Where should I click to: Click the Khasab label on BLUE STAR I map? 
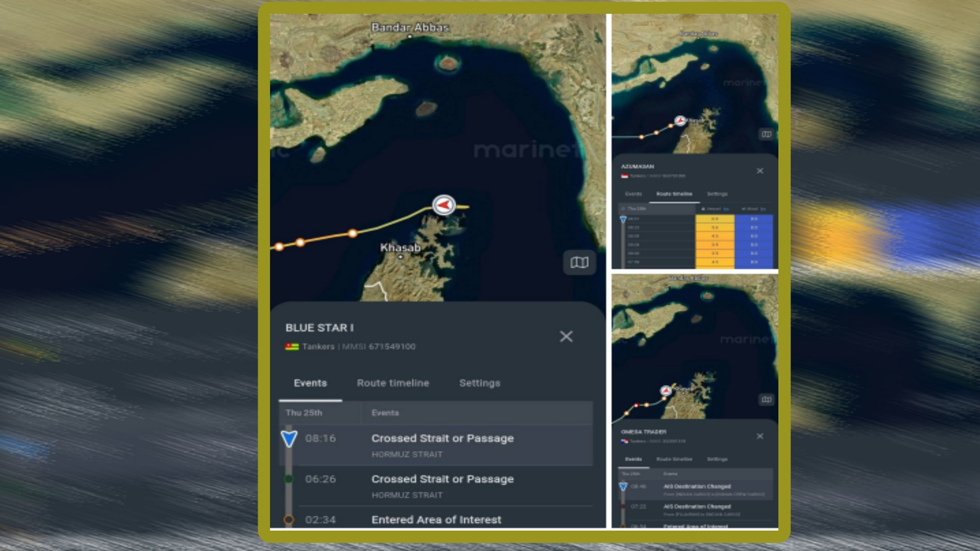pyautogui.click(x=401, y=247)
